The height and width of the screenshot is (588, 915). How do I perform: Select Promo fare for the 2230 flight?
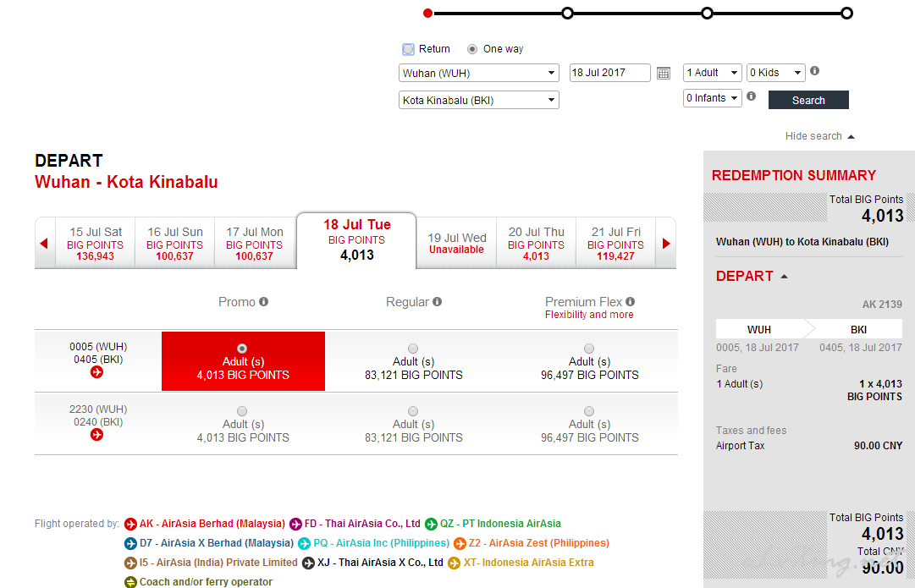coord(242,411)
